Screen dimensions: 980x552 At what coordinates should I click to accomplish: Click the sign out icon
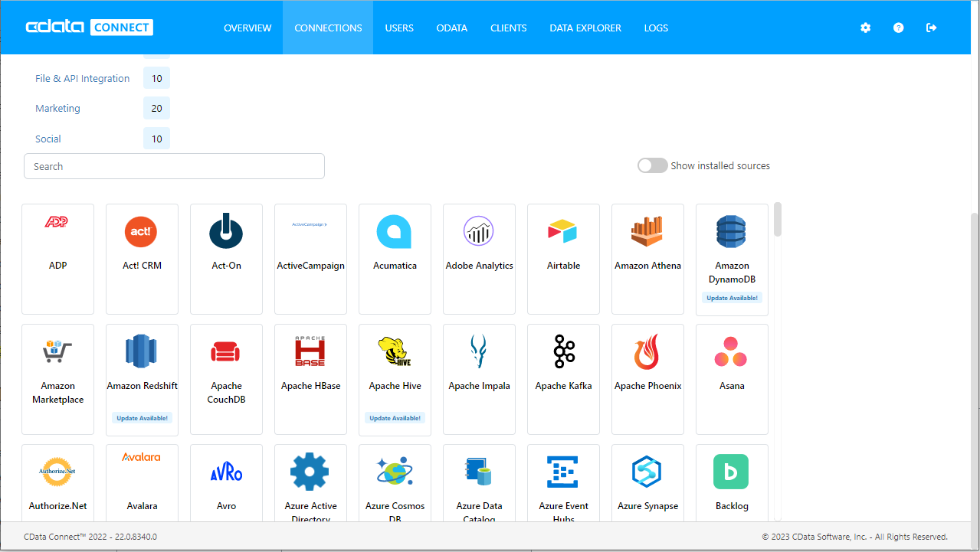(x=932, y=28)
